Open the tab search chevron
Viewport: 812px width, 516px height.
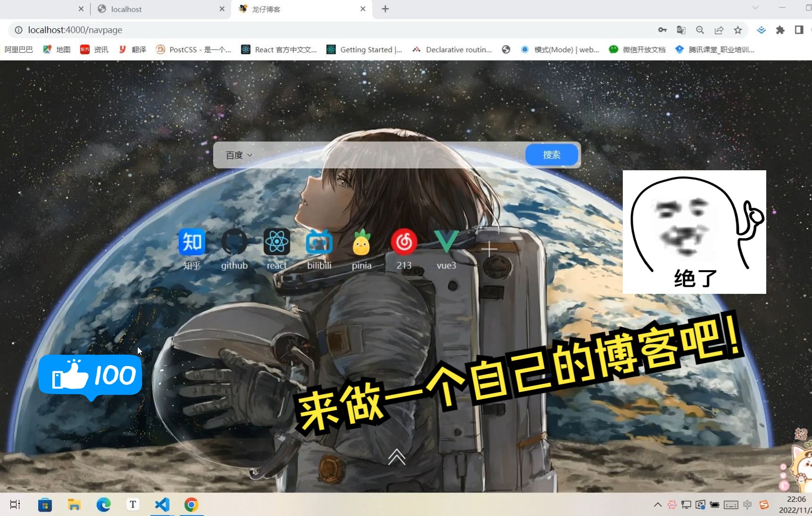pyautogui.click(x=755, y=8)
